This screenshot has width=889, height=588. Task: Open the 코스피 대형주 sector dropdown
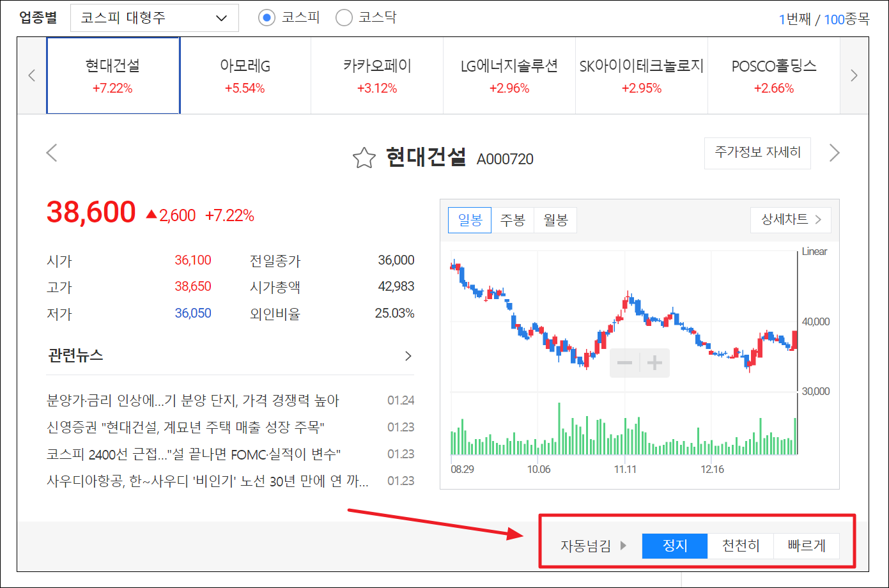click(154, 18)
